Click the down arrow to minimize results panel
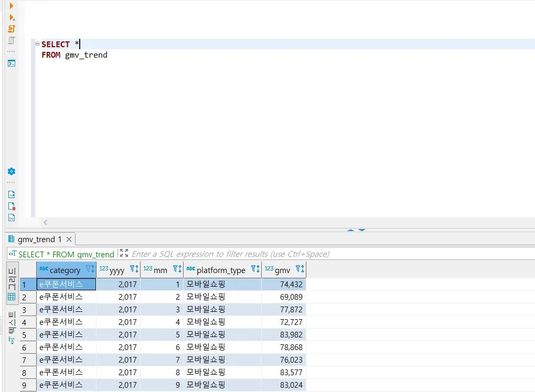Viewport: 535px width, 392px height. click(362, 230)
